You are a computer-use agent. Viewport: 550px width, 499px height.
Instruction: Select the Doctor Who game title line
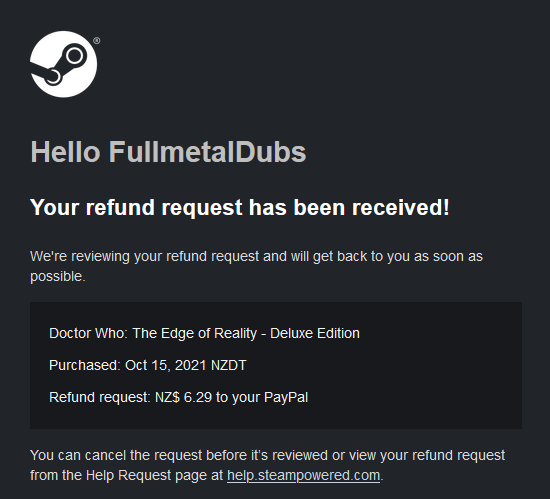click(x=204, y=333)
